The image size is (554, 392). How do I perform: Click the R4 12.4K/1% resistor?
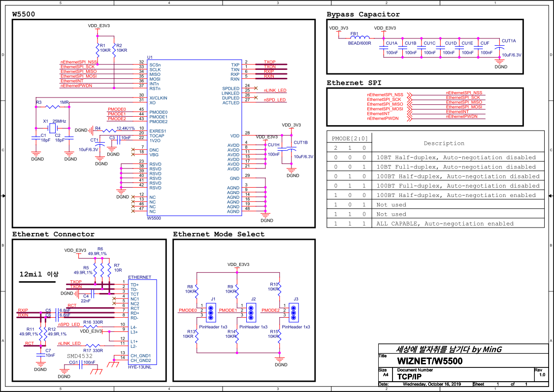(109, 131)
